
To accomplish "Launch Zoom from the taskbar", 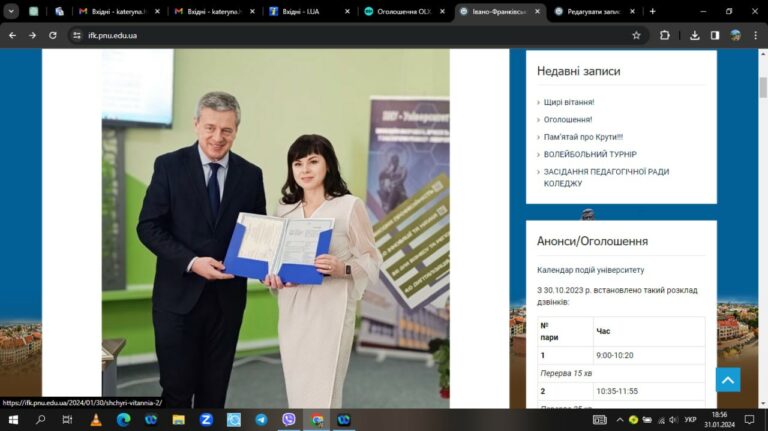I will pos(206,420).
